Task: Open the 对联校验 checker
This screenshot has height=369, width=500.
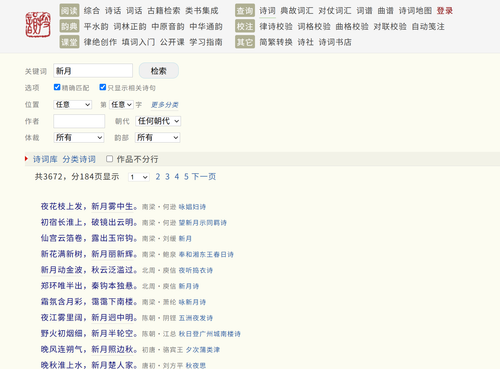Action: (390, 26)
